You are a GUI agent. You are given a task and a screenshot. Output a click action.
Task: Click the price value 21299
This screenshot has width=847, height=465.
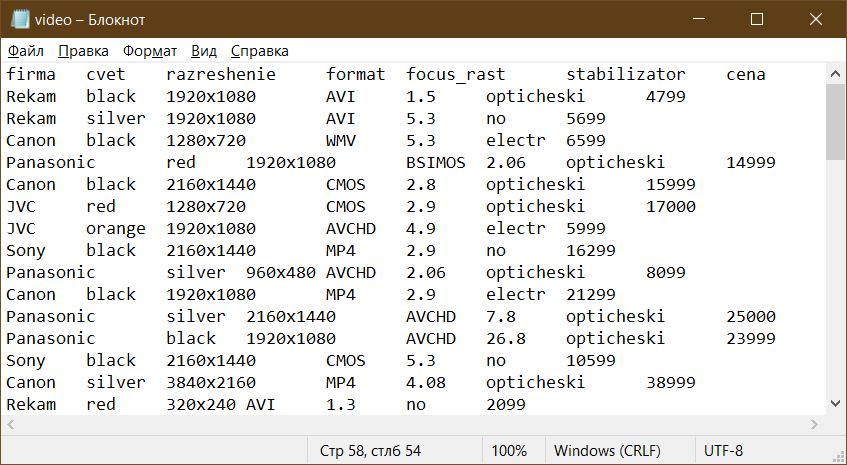[591, 294]
